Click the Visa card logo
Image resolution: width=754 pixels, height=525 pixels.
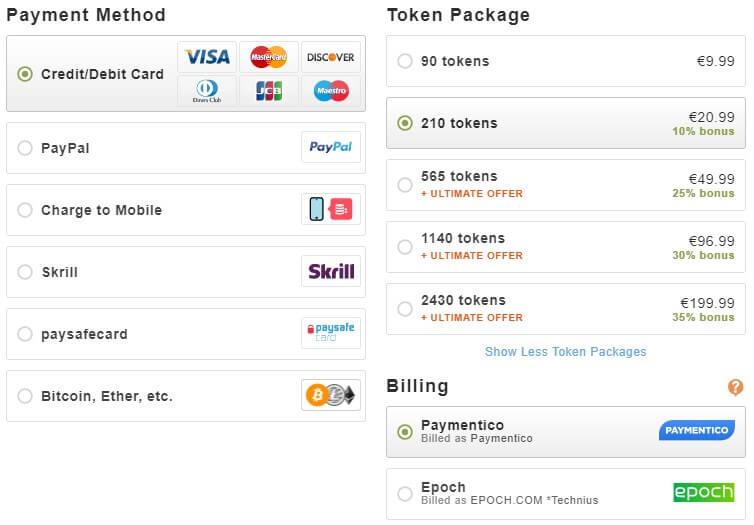(207, 57)
